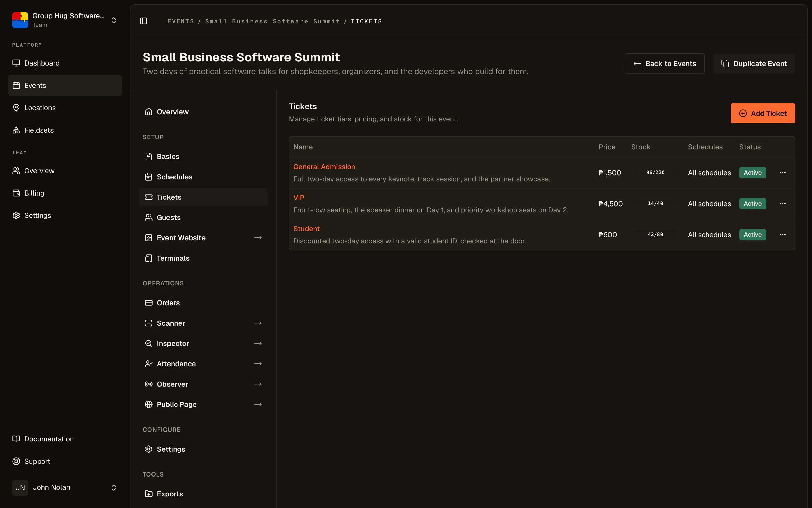This screenshot has width=812, height=508.
Task: Open event Settings under Configure
Action: click(x=203, y=449)
